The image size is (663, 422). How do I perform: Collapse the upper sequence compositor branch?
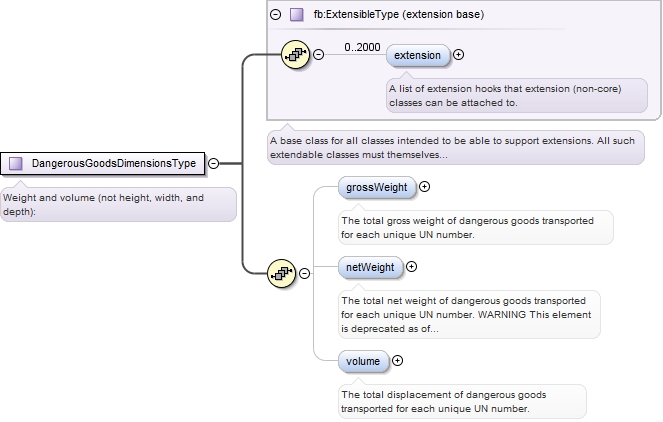(x=318, y=55)
